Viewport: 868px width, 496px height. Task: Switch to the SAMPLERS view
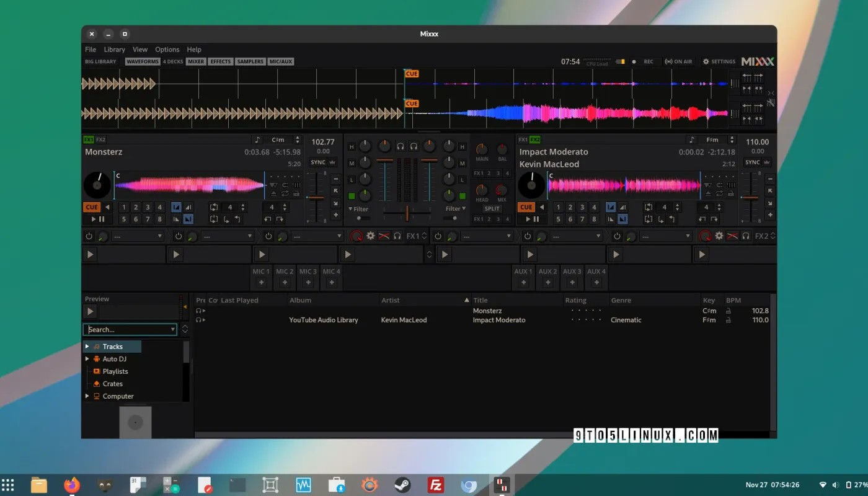[250, 61]
